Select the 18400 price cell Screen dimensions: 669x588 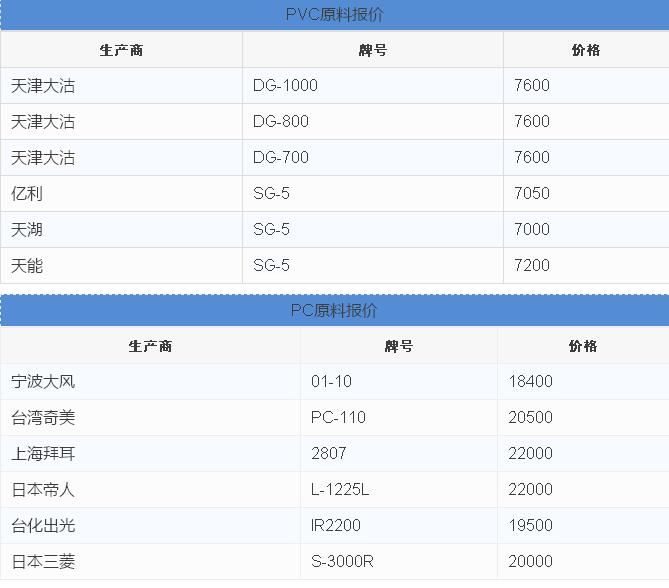583,381
